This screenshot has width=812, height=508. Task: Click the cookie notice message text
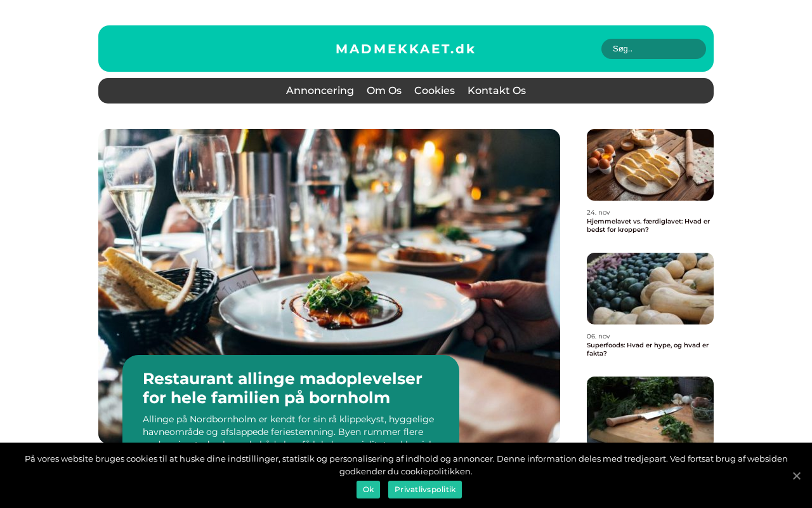point(406,465)
